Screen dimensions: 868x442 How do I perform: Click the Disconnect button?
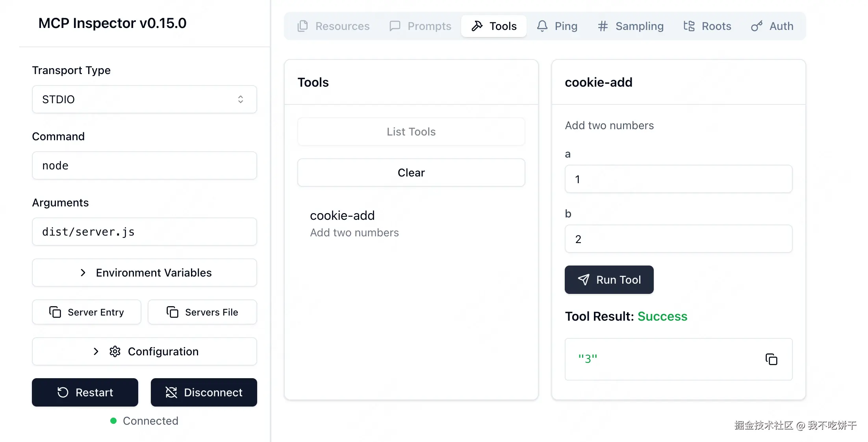point(204,392)
